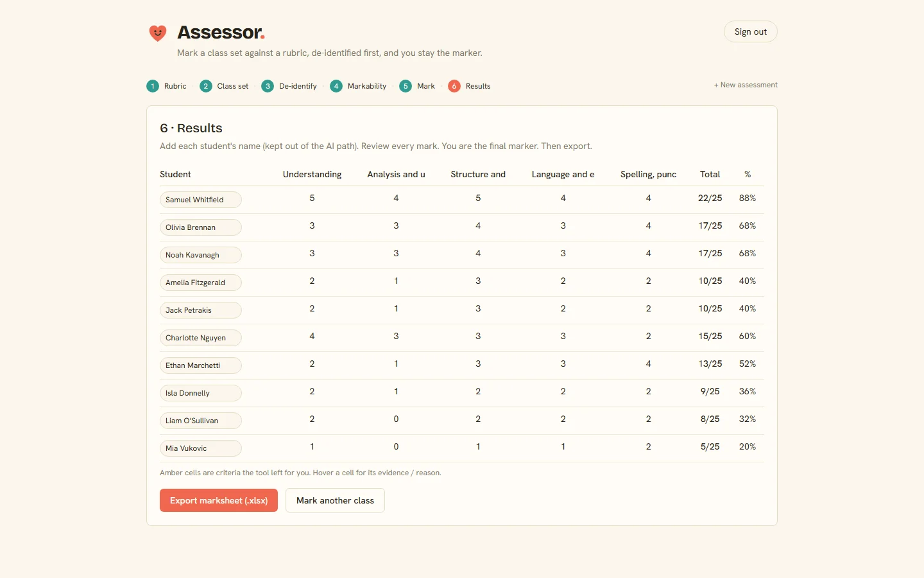Image resolution: width=924 pixels, height=578 pixels.
Task: Select Liam O'Sullivan's Analysis score of 0
Action: coord(396,419)
